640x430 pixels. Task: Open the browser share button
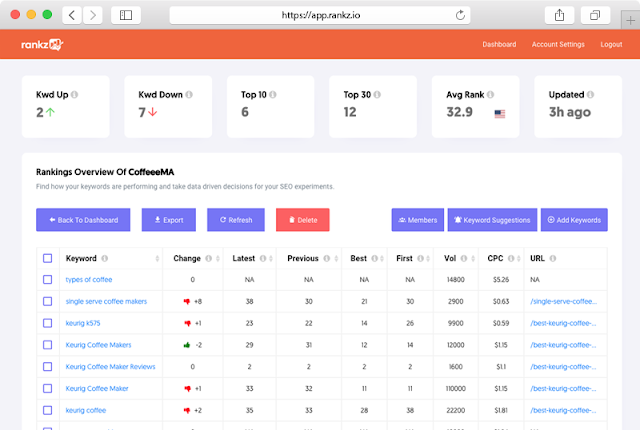coord(560,16)
